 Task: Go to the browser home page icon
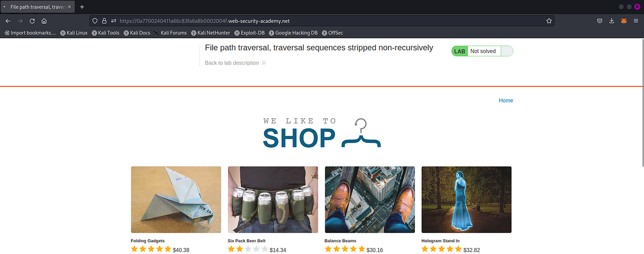click(x=44, y=21)
